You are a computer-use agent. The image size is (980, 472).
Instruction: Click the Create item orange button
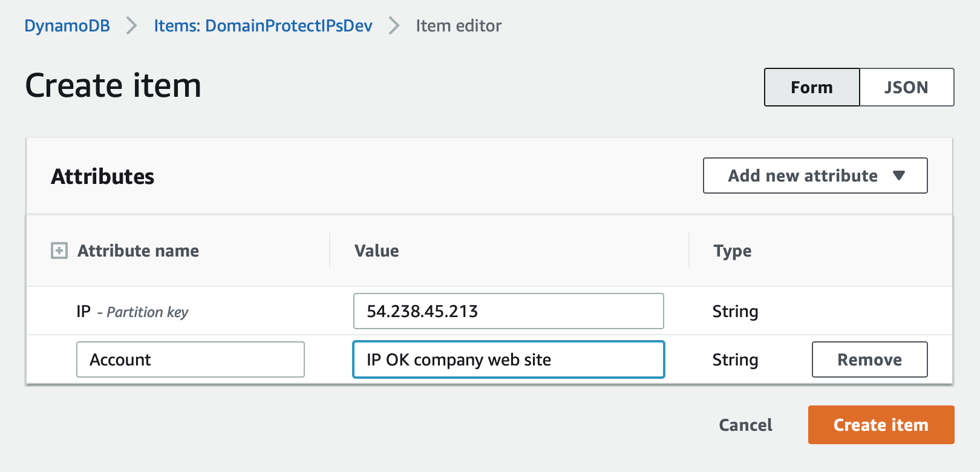click(x=881, y=425)
